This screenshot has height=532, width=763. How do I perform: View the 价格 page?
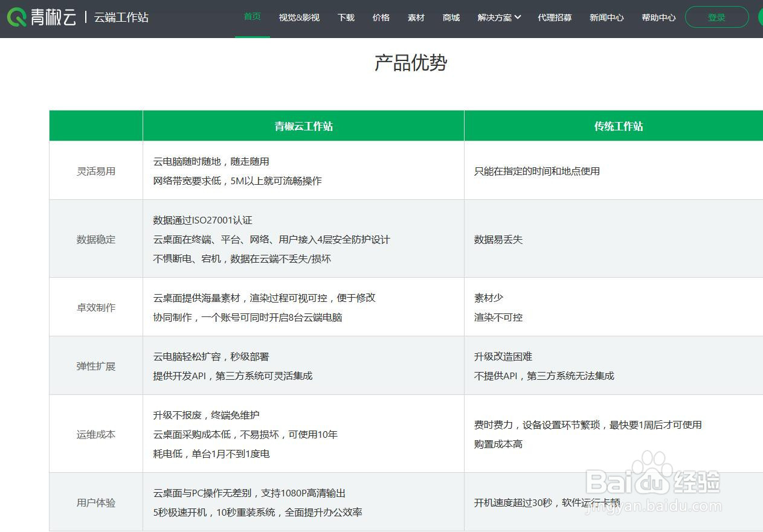coord(381,18)
